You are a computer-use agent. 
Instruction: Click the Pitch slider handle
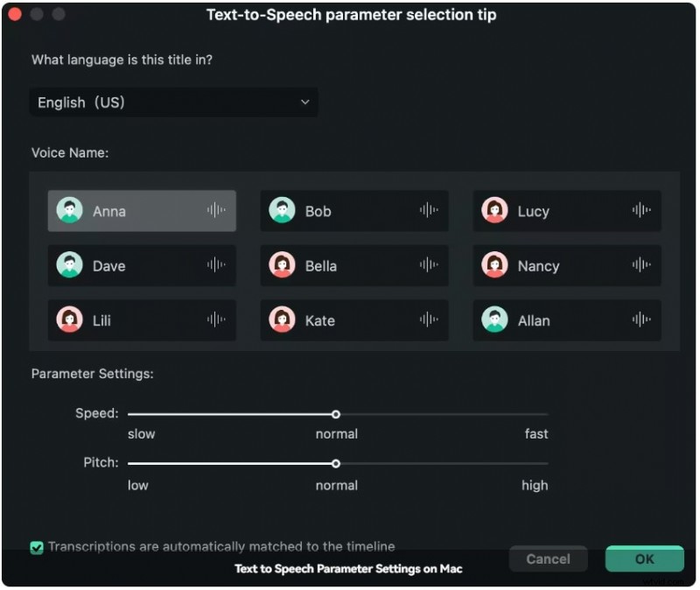tap(336, 464)
